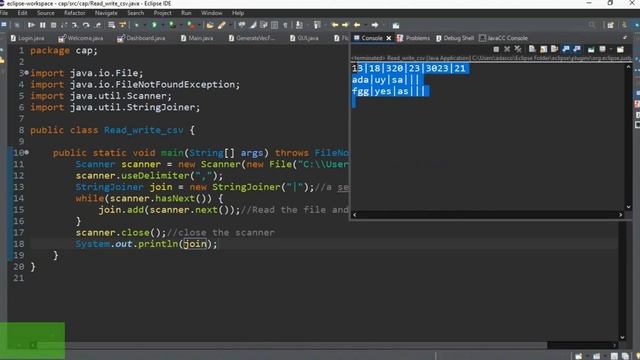The height and width of the screenshot is (360, 640).
Task: Switch to Login.java editor tab
Action: pyautogui.click(x=27, y=38)
